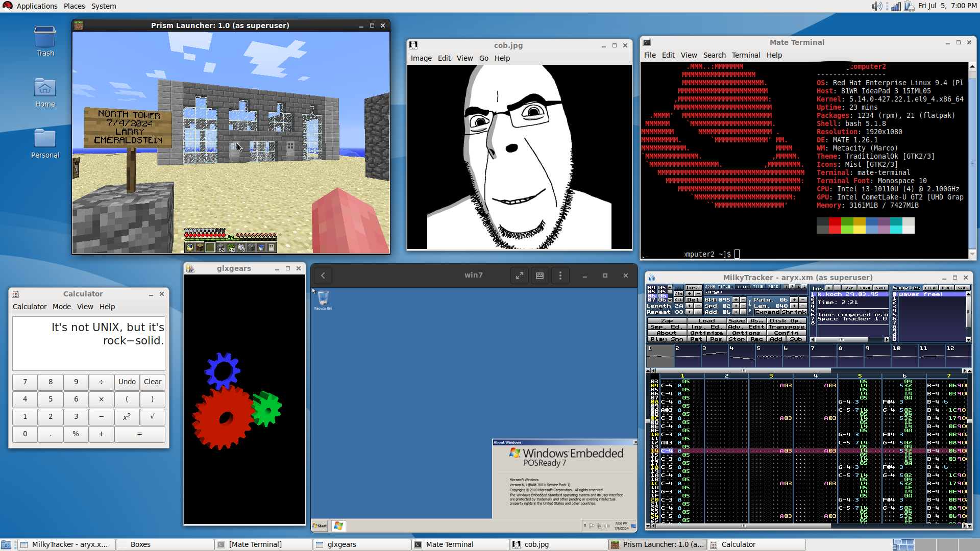Increase BPM with its plus button
This screenshot has width=980, height=551.
point(736,300)
